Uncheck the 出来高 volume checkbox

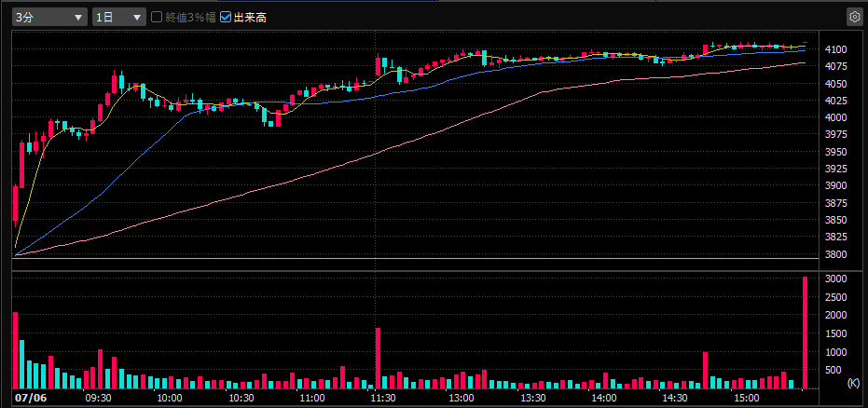tap(225, 17)
